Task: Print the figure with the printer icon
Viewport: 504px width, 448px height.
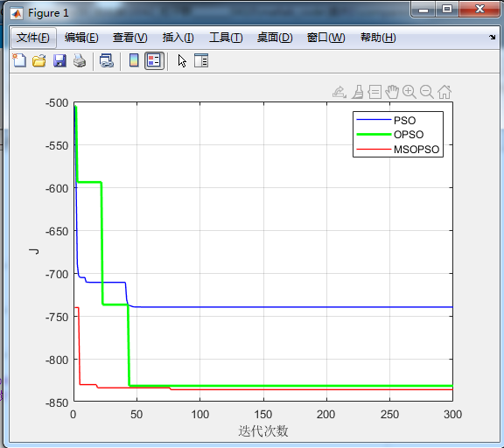Action: point(80,60)
